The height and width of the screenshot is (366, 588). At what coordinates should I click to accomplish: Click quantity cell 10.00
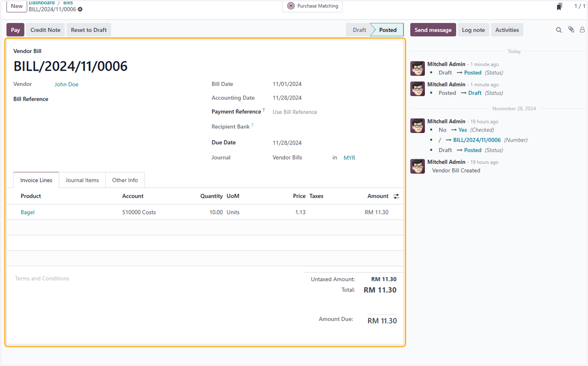[x=216, y=212]
